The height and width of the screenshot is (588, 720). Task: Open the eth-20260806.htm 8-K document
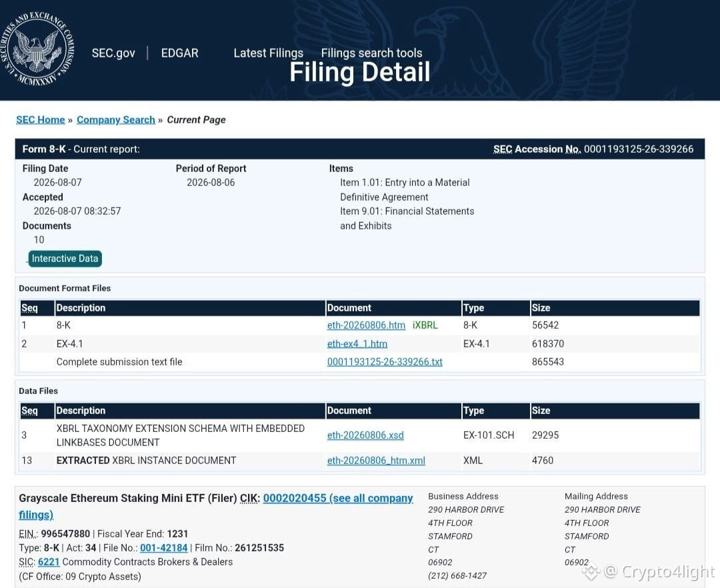pos(366,325)
